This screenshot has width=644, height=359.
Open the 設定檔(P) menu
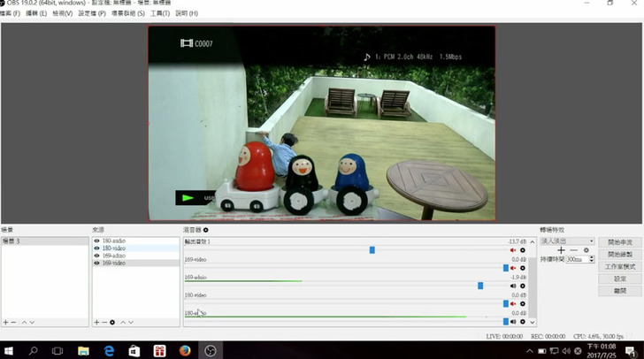tap(92, 13)
